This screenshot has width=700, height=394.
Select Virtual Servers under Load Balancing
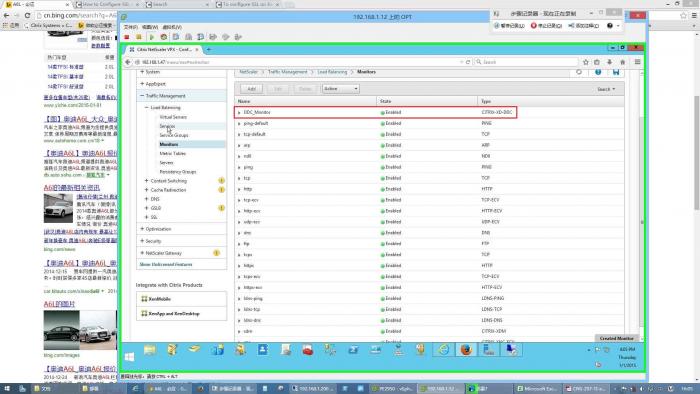point(173,117)
